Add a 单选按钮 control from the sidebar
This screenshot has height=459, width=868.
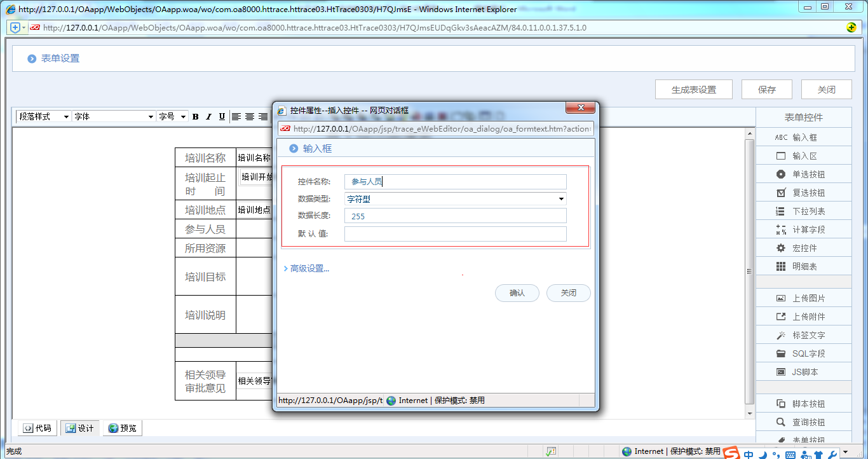(x=803, y=174)
